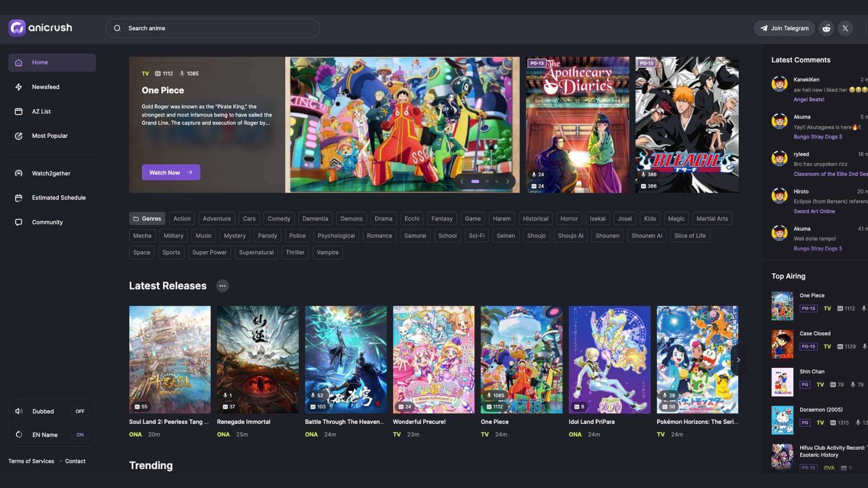Open Soul Land 2 release thumbnail
The width and height of the screenshot is (868, 488).
tap(170, 359)
